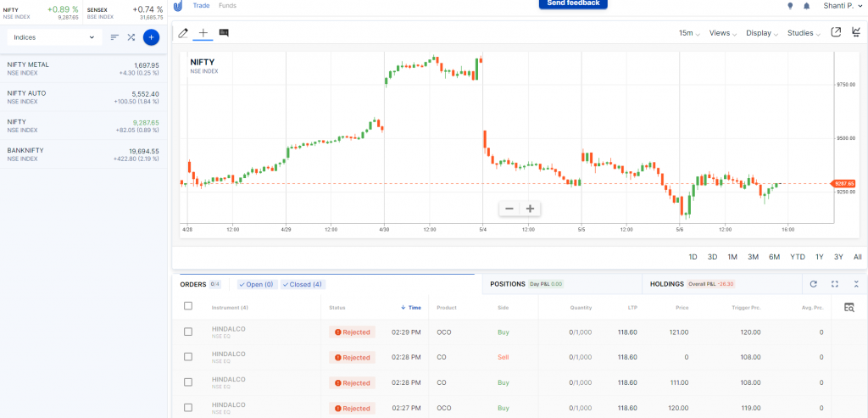The image size is (868, 418).
Task: Expand the Display dropdown
Action: tap(762, 33)
